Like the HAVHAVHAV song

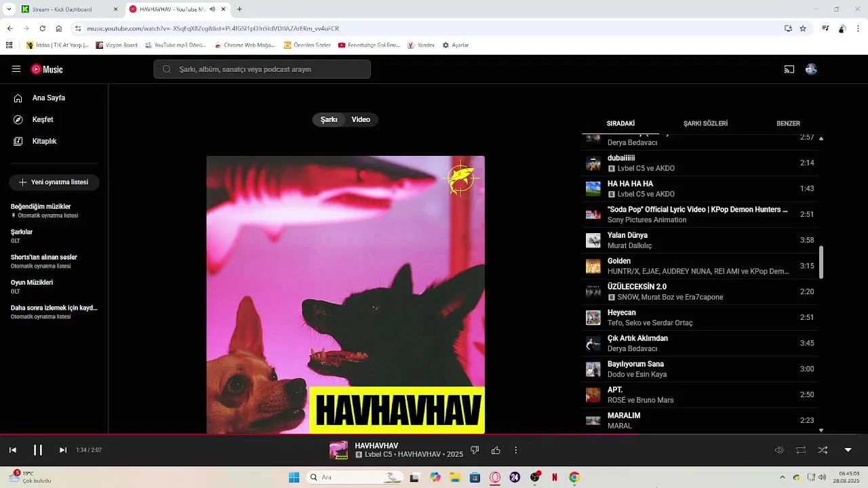coord(496,450)
